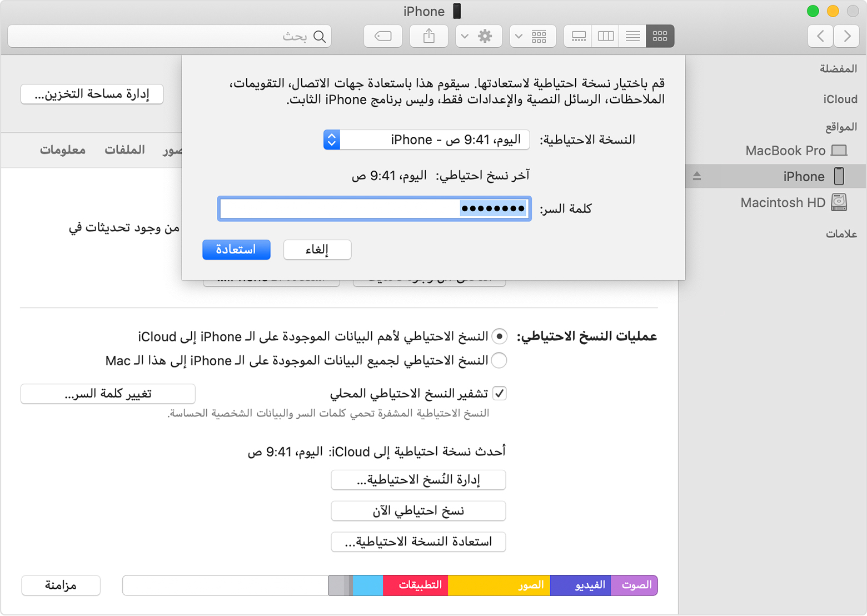Screen dimensions: 867x616
Task: Click the blue الفيديو storage segment
Action: pos(580,585)
